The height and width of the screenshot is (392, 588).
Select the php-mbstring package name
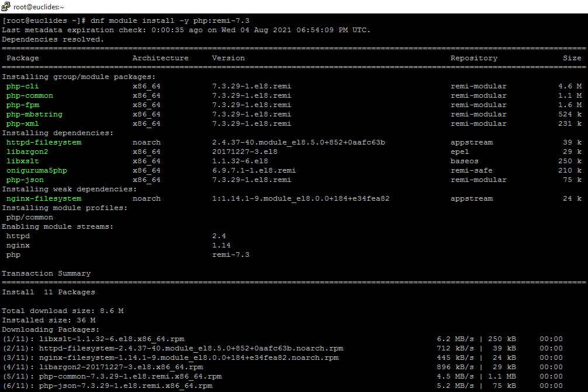34,114
